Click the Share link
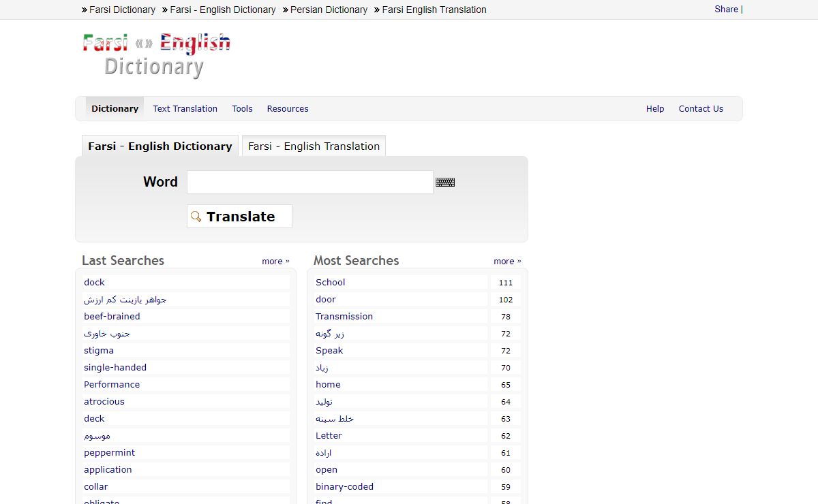818x504 pixels. (x=727, y=9)
